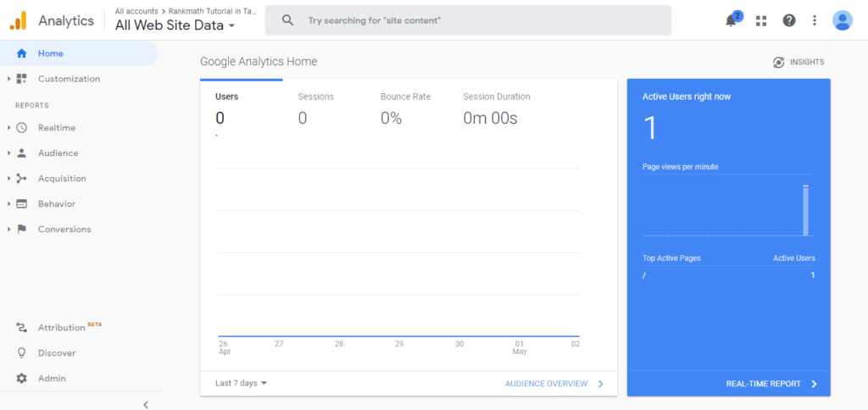Expand the Customization arrow
Viewport: 868px width, 410px height.
[9, 79]
